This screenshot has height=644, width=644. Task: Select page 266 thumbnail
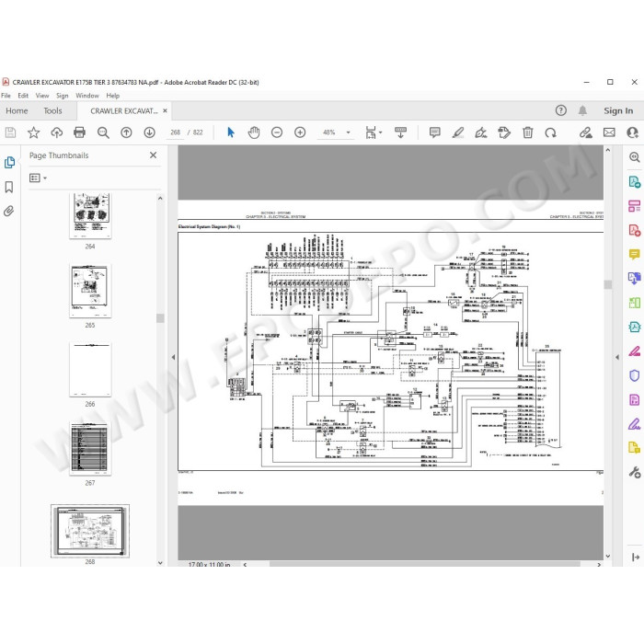90,369
